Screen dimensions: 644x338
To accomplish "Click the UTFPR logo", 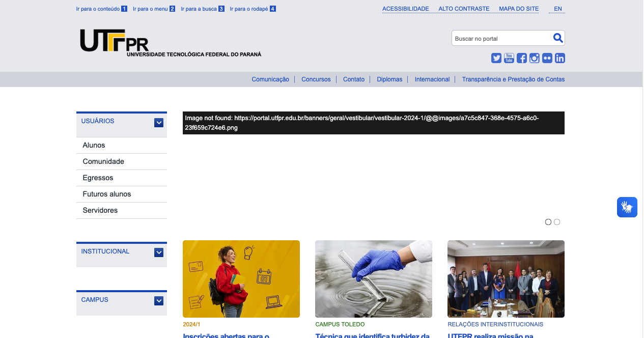I will click(x=171, y=43).
